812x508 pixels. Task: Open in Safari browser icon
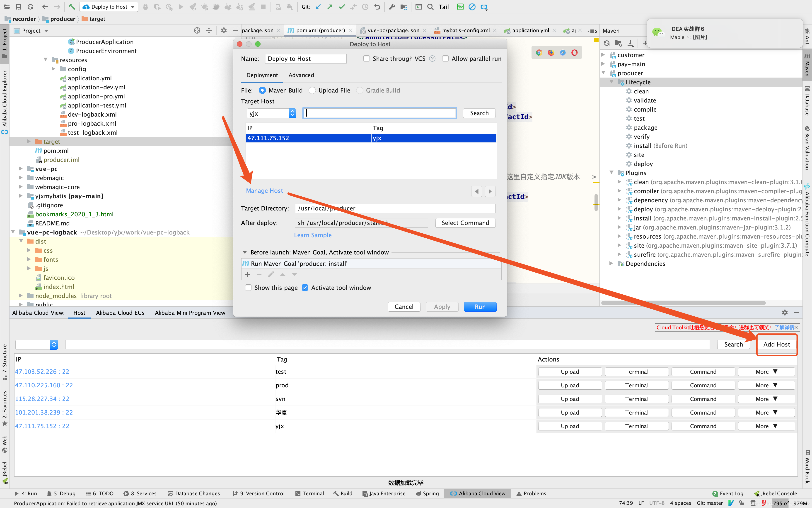click(563, 53)
